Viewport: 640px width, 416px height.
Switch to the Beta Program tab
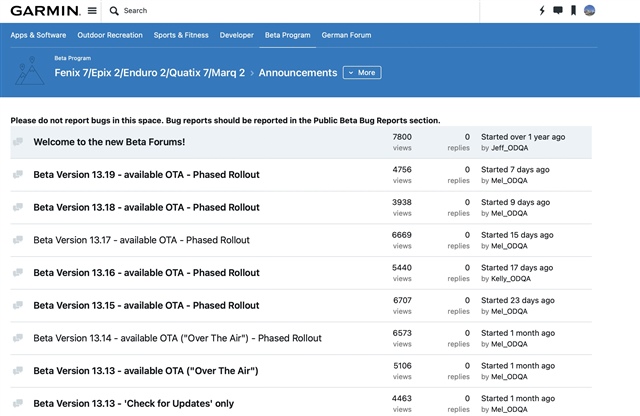point(287,35)
